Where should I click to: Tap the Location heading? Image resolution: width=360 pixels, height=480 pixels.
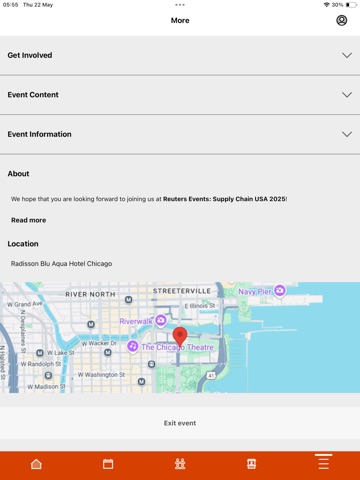click(23, 244)
